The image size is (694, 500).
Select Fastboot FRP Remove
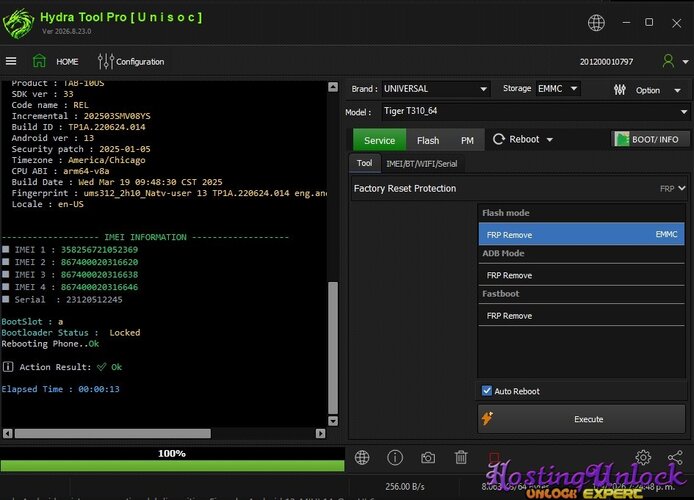coord(582,315)
